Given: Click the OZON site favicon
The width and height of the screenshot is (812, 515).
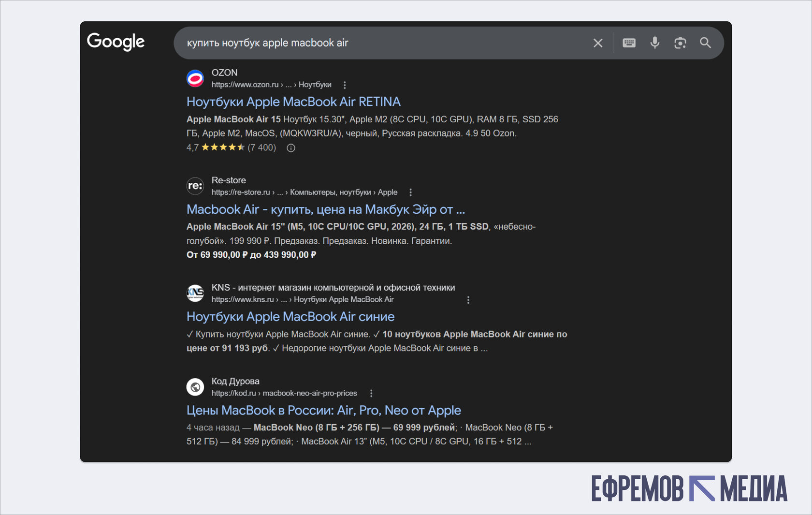Looking at the screenshot, I should pos(195,78).
